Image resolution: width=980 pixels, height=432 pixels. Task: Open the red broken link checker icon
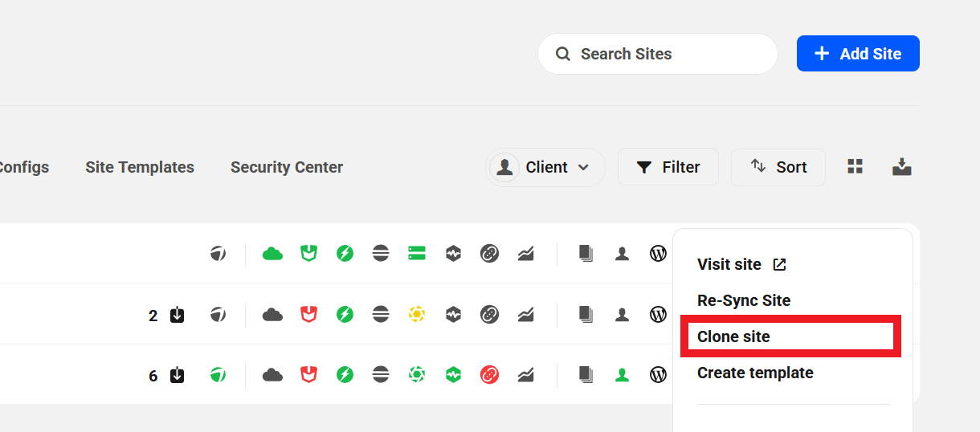[x=489, y=374]
